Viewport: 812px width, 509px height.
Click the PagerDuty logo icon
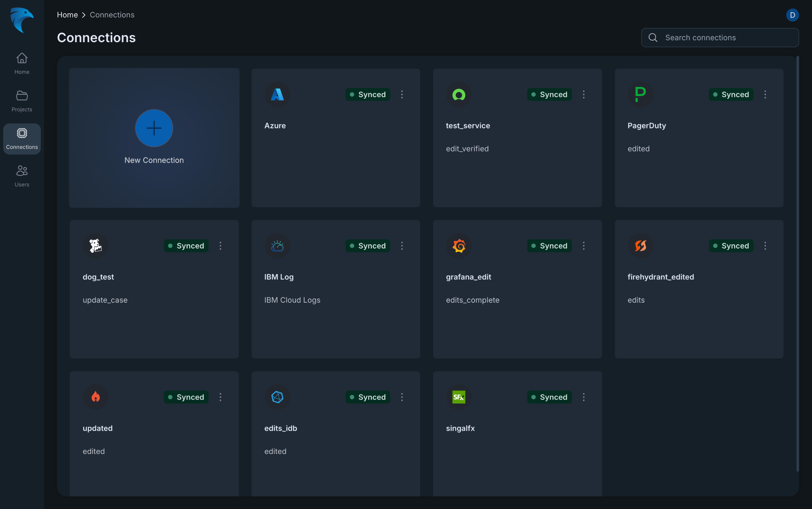pos(640,94)
